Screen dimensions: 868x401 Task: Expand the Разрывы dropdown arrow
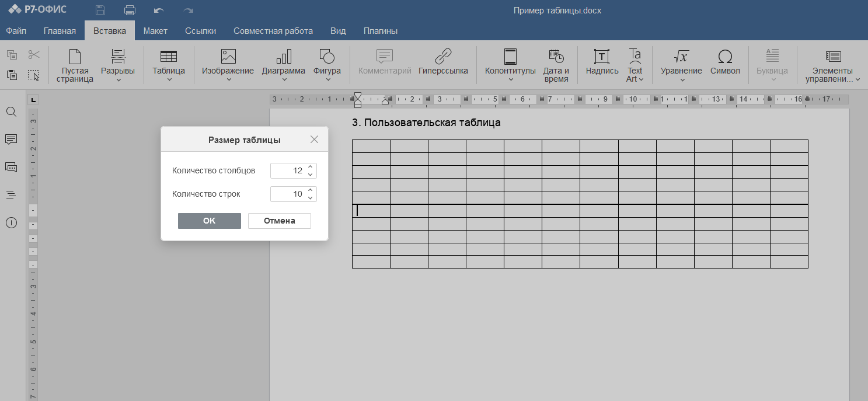point(118,80)
